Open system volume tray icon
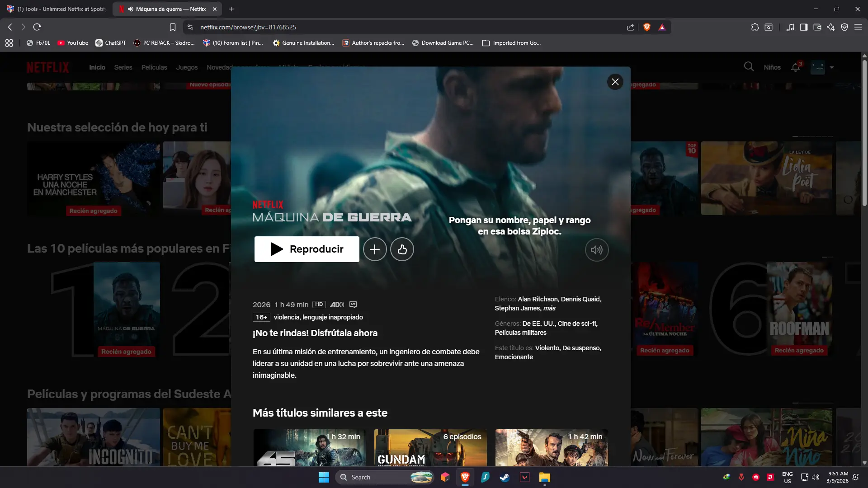This screenshot has width=868, height=488. point(816,477)
